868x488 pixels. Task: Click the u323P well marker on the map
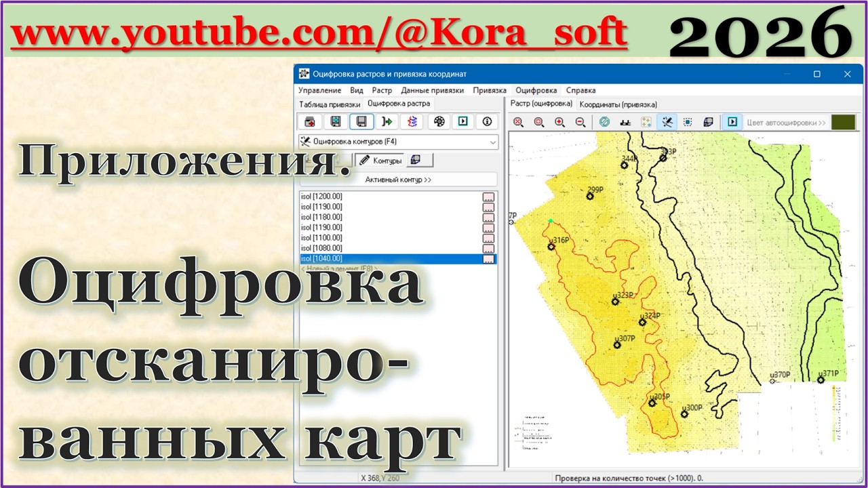click(x=615, y=302)
